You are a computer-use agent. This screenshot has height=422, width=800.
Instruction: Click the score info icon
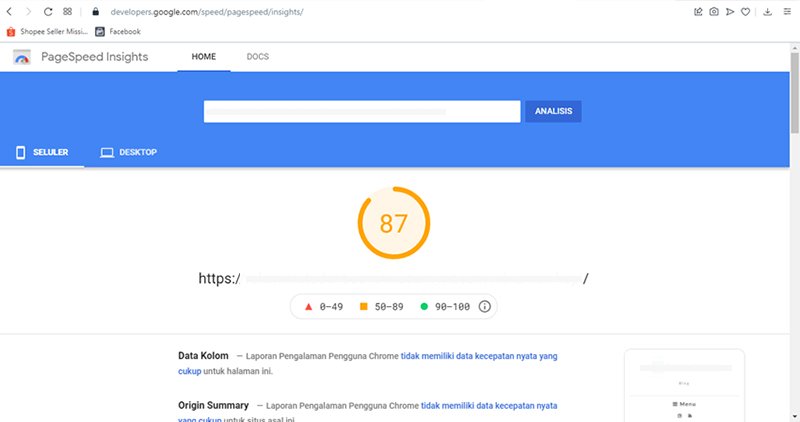pos(484,306)
